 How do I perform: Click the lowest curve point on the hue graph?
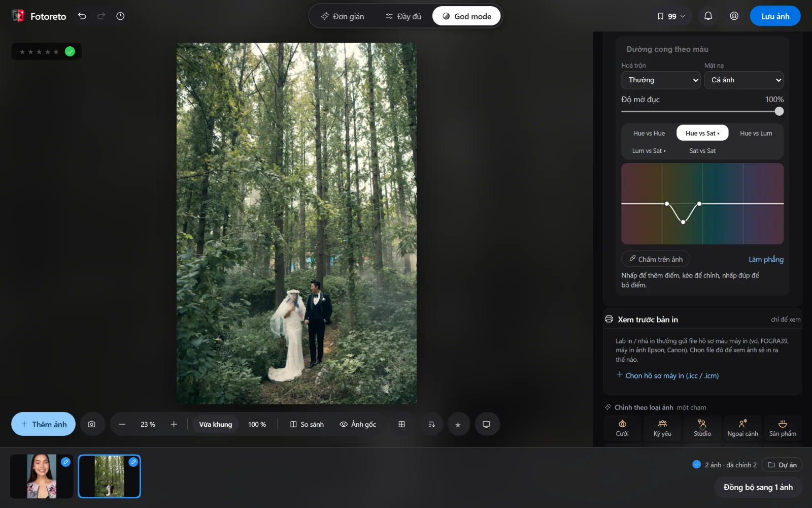683,222
